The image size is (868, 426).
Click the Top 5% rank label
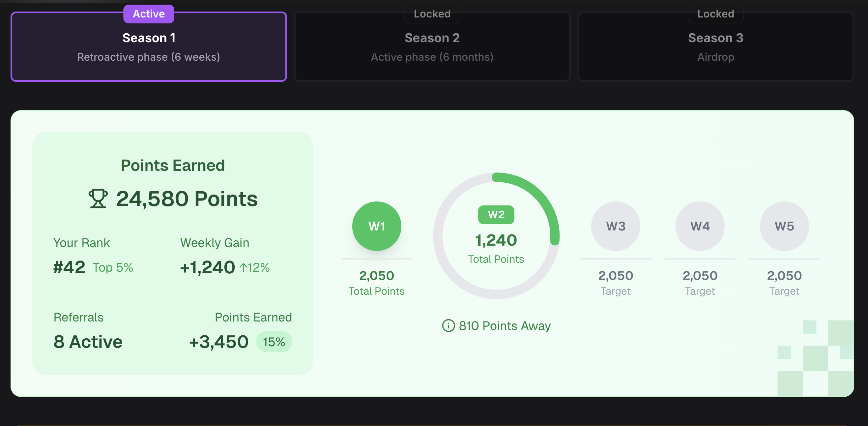pos(113,268)
